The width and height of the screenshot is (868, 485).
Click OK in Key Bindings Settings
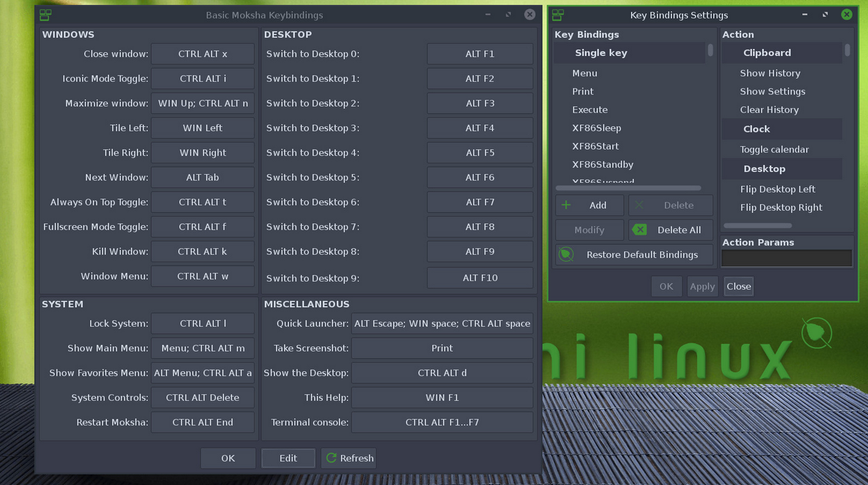pos(666,286)
